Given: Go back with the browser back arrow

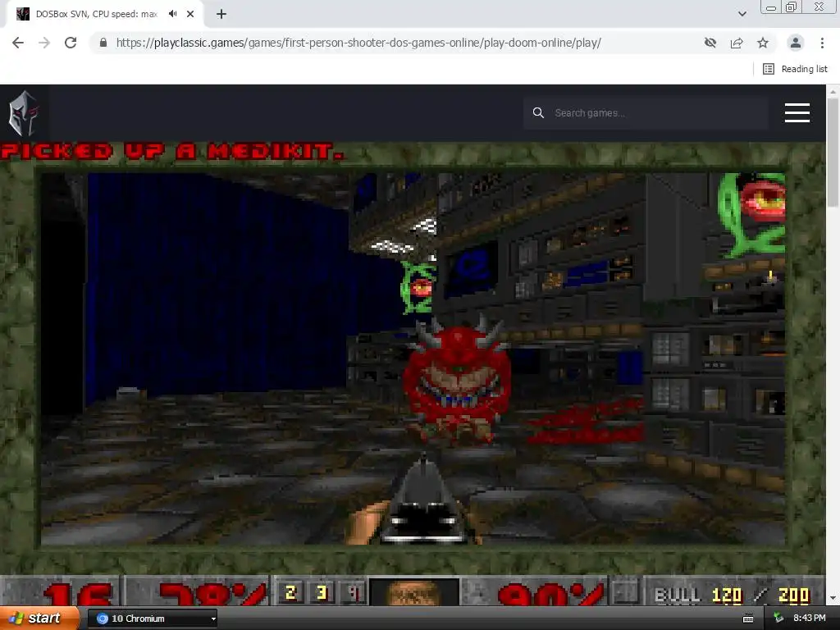Looking at the screenshot, I should click(x=18, y=43).
